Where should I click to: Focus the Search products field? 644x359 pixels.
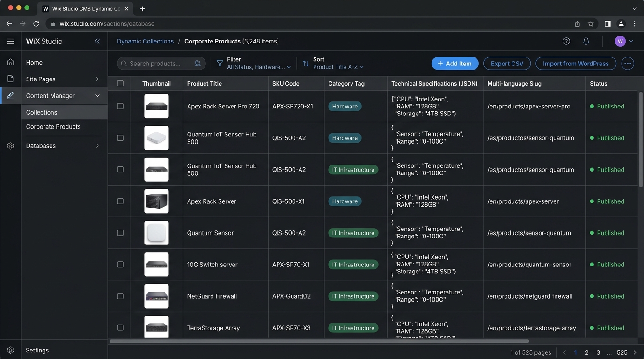pos(161,64)
